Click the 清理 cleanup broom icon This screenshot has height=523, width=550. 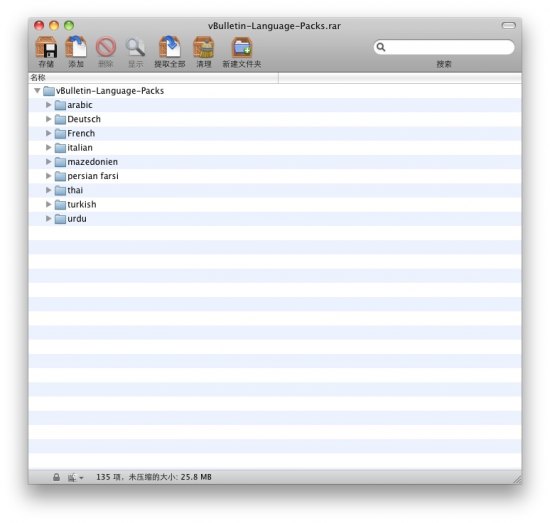click(x=203, y=47)
